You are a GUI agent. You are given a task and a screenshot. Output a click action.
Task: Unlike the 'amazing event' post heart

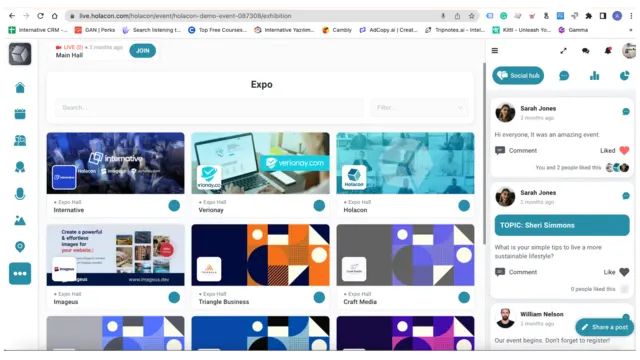pos(624,150)
